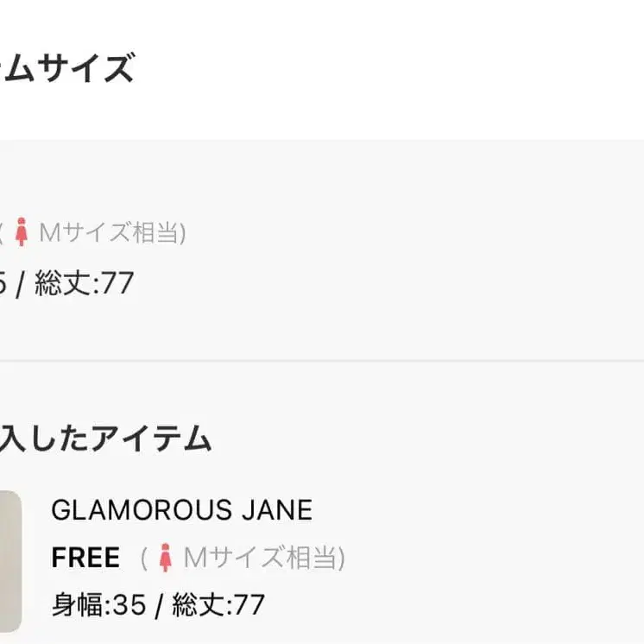Select the FREE size label
Image resolution: width=644 pixels, height=644 pixels.
tap(85, 559)
